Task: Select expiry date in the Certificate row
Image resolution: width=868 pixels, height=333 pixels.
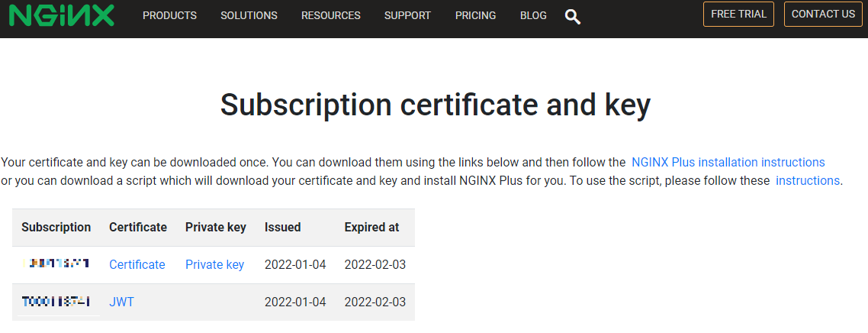Action: 375,265
